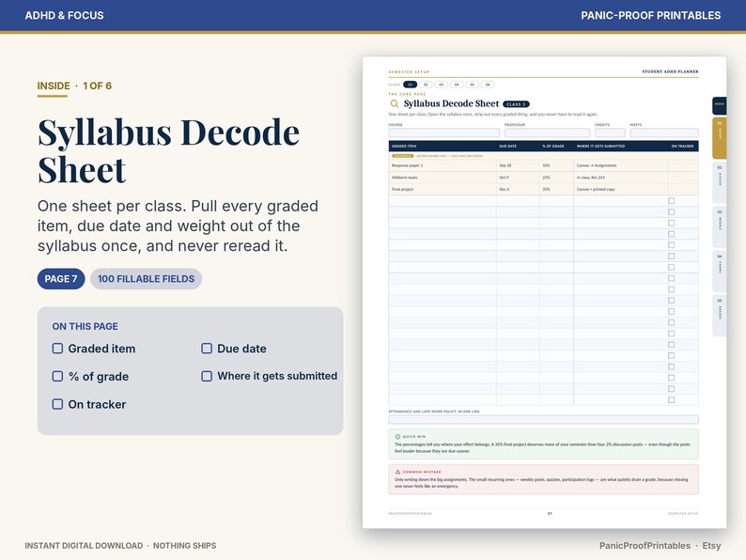Open the 05 Grades side tab
Viewport: 746px width, 560px height.
720,316
